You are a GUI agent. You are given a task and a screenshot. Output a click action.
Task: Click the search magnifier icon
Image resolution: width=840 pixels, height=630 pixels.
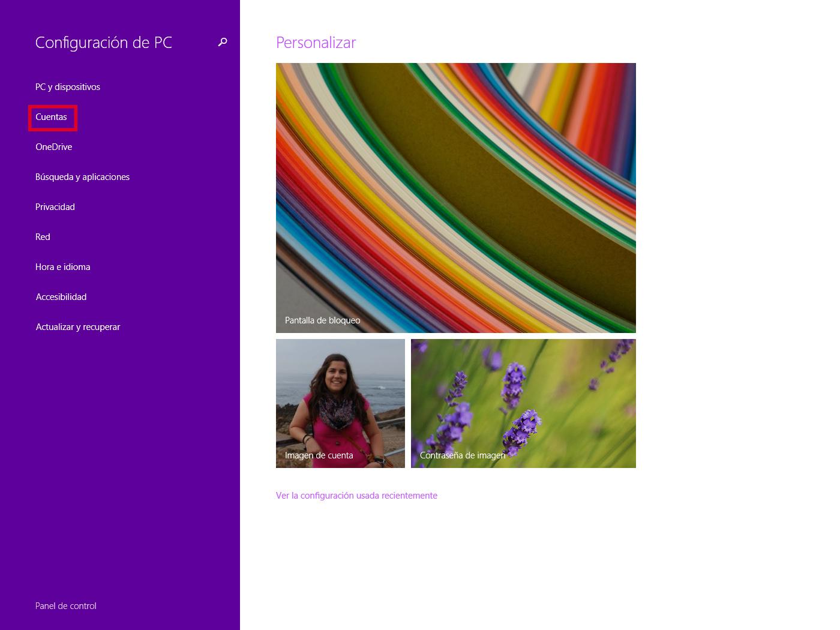coord(223,42)
